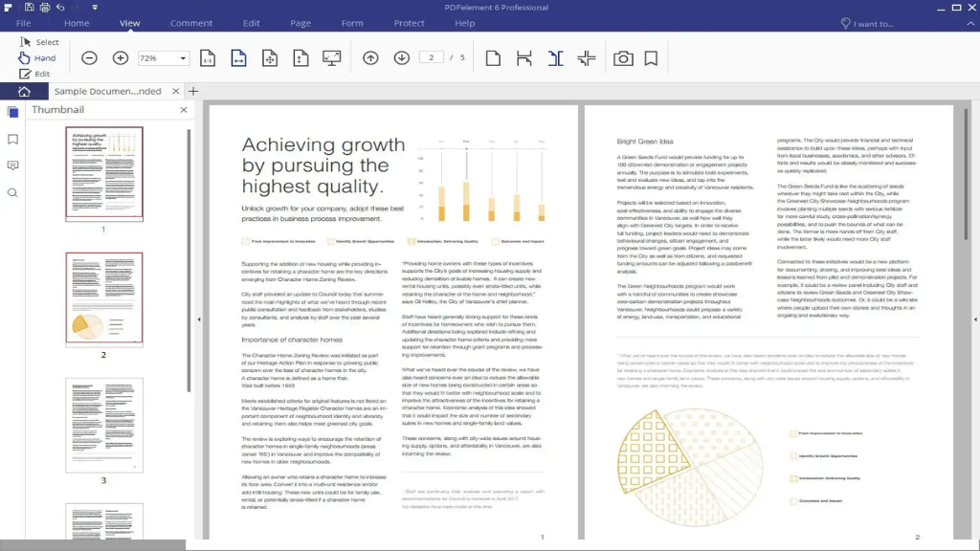Close the Thumbnail panel
The width and height of the screenshot is (980, 551).
[183, 110]
